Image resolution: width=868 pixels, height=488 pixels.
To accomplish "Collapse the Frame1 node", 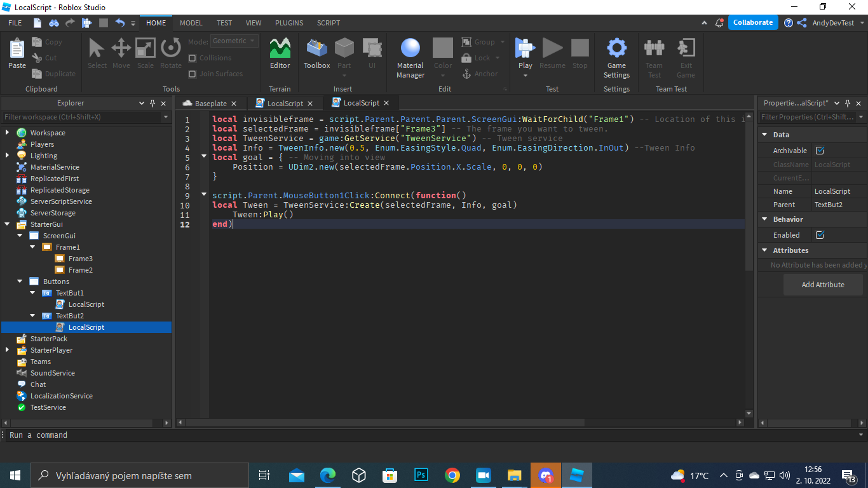I will point(32,247).
